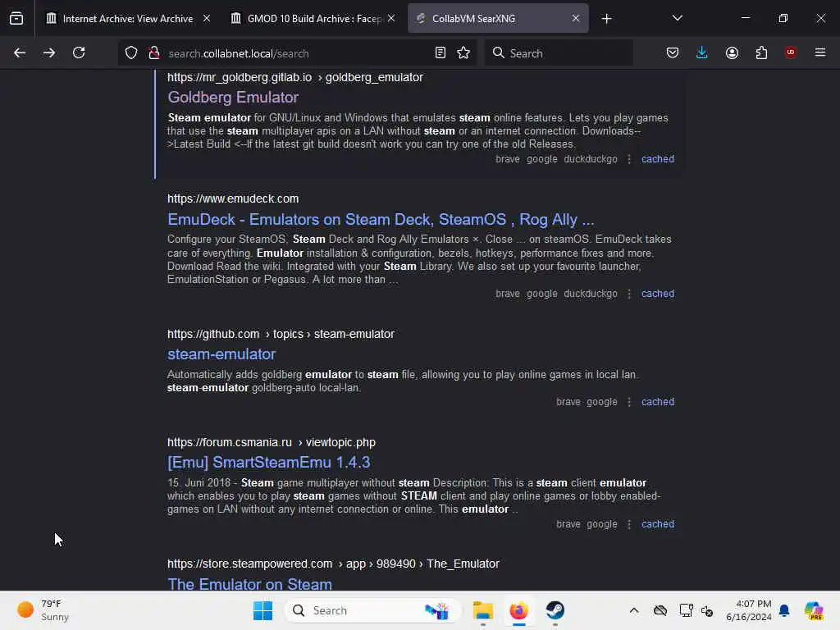List all tabs with the dropdown chevron
840x630 pixels.
677,18
